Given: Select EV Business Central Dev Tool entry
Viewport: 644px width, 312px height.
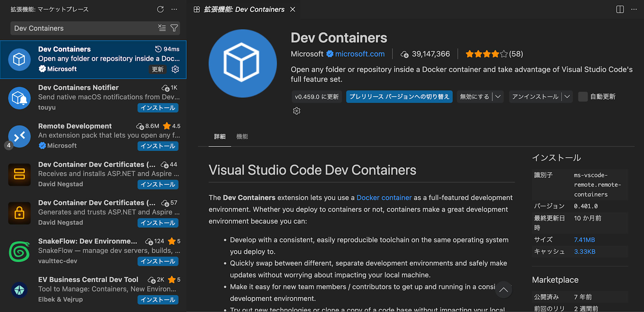Looking at the screenshot, I should tap(93, 290).
